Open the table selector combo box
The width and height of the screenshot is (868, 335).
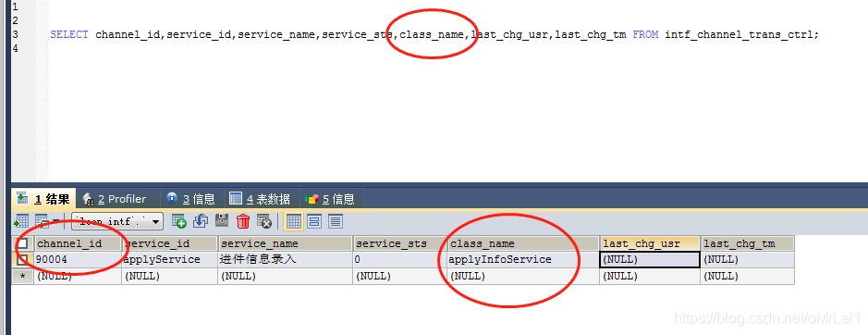(117, 222)
